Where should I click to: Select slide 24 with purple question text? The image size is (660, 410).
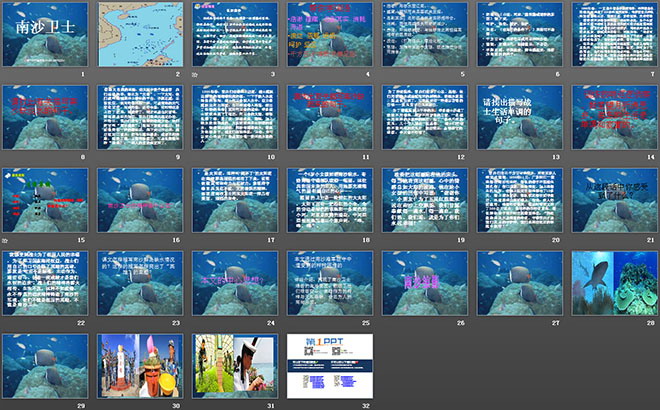tap(232, 283)
